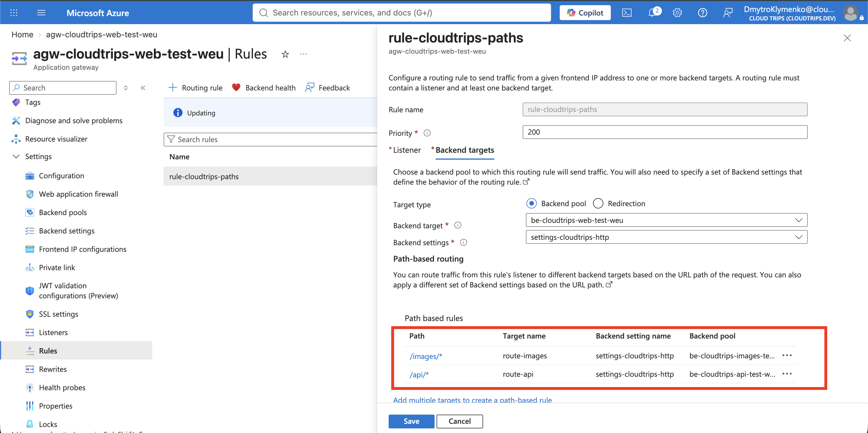
Task: Open the Backend settings dropdown
Action: coord(666,237)
